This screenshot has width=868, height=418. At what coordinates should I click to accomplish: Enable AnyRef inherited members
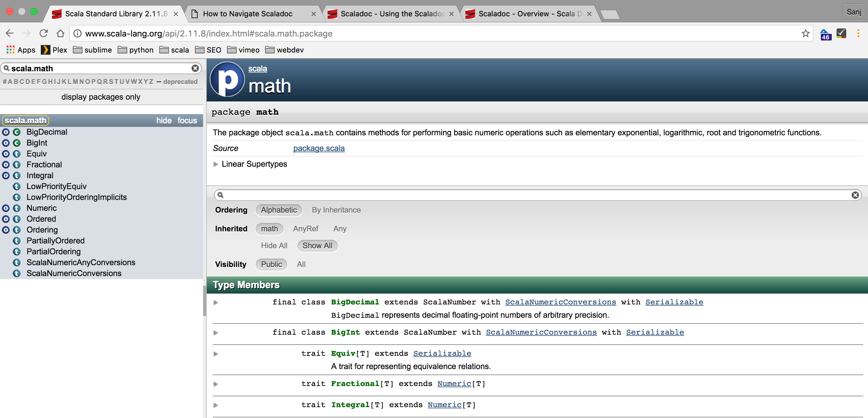coord(305,229)
